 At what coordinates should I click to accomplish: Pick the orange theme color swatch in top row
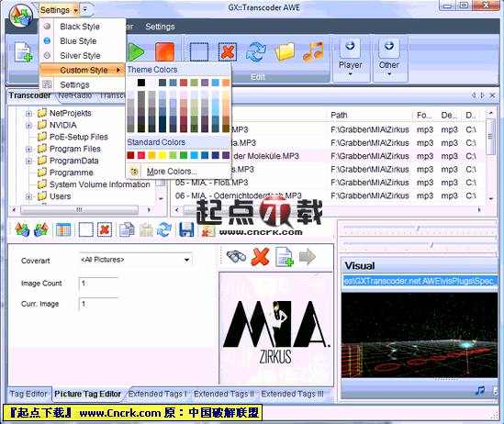[x=226, y=83]
